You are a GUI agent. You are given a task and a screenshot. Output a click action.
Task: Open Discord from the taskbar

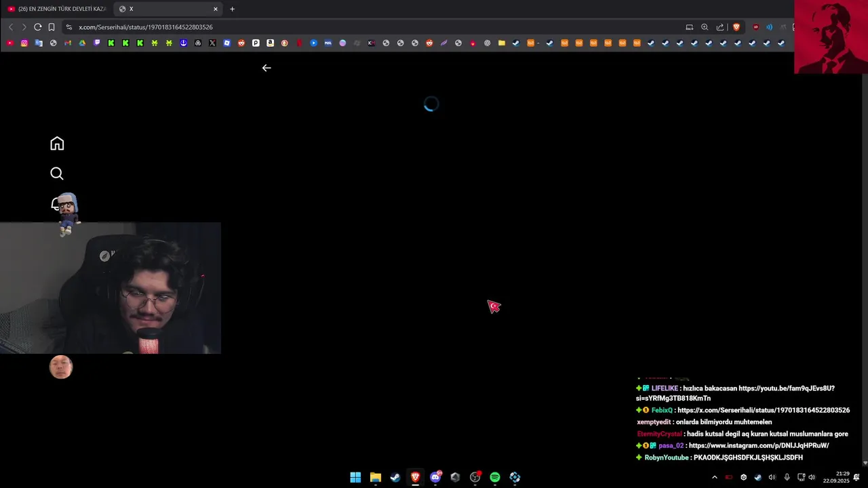[x=435, y=477]
